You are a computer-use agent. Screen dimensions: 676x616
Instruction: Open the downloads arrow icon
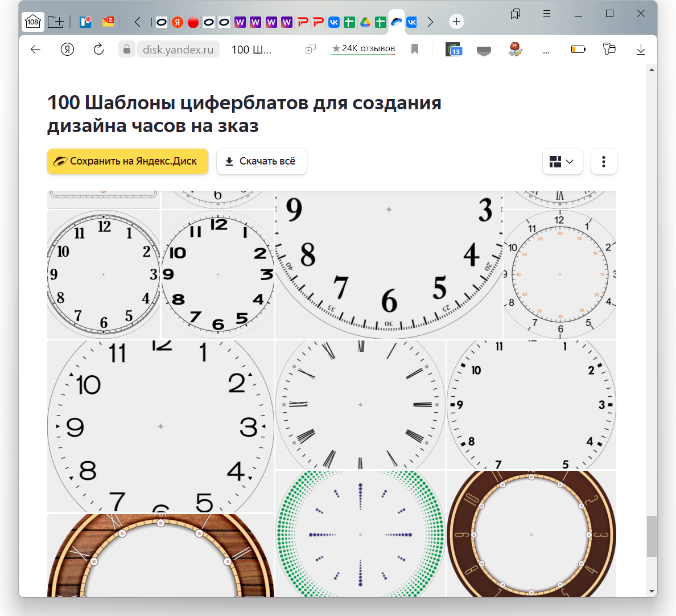(x=641, y=50)
